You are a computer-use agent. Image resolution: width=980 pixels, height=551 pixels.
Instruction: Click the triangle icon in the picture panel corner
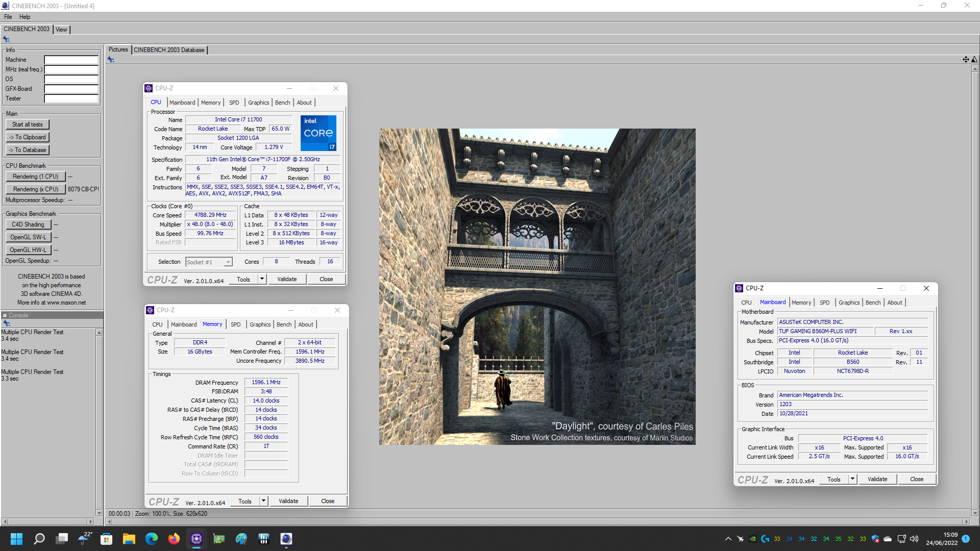[974, 60]
